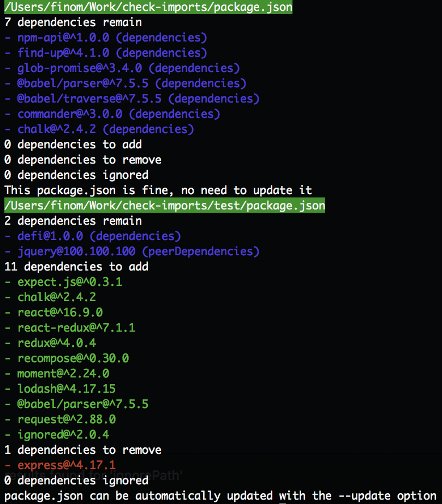Select the request@^2.88.0 line
This screenshot has height=504, width=442.
[60, 419]
